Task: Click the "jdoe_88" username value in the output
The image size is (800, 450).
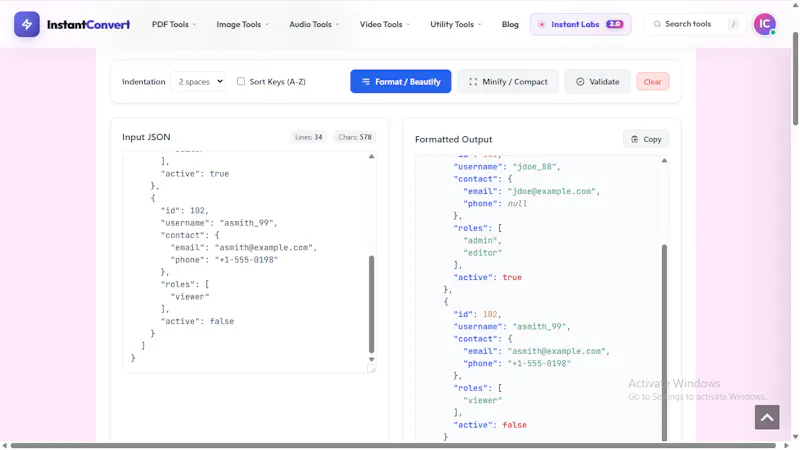Action: (534, 167)
